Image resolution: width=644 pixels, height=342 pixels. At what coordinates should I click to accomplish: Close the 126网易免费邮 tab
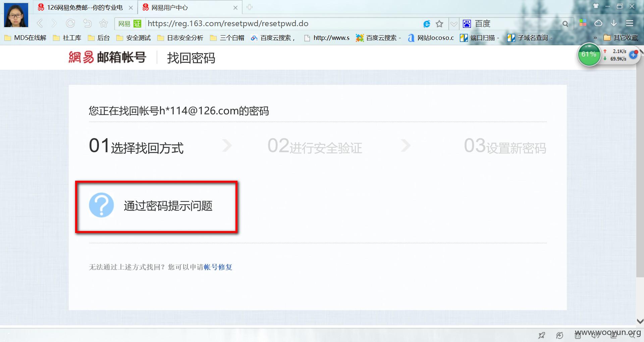(131, 8)
